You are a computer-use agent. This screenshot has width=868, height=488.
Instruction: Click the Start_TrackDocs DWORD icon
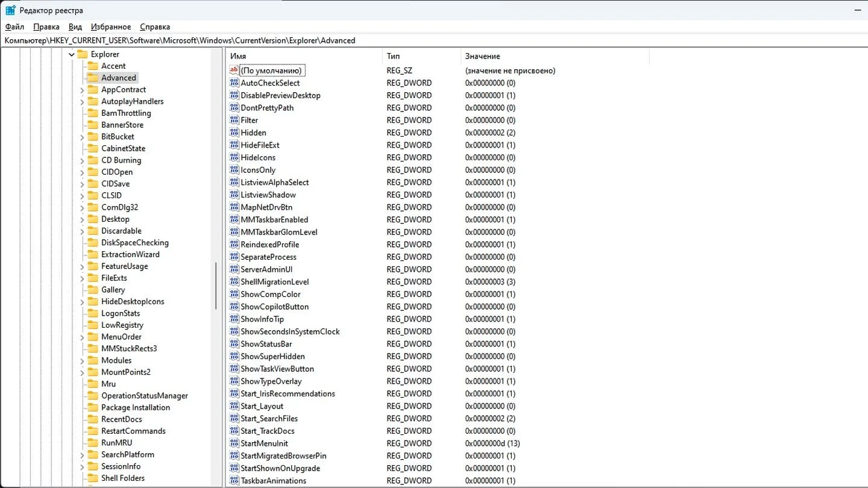[x=234, y=431]
